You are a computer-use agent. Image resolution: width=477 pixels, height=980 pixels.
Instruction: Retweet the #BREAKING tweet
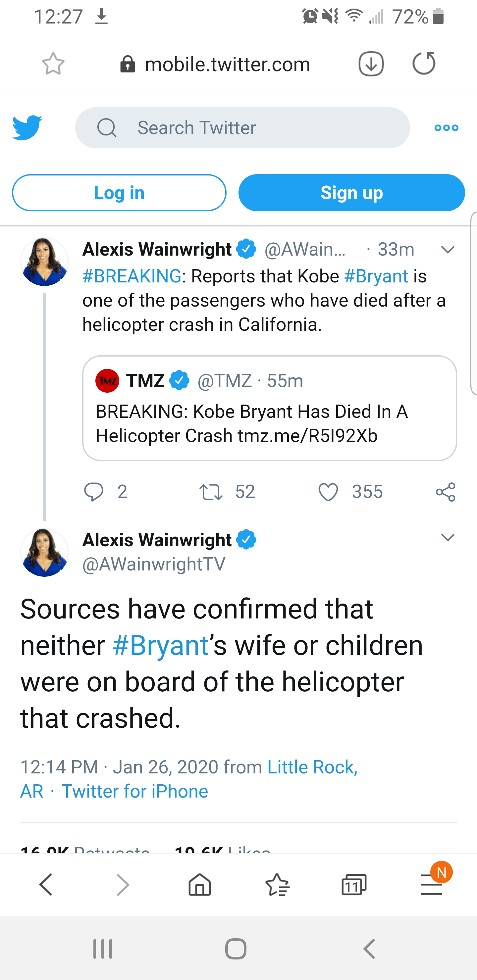click(x=211, y=492)
